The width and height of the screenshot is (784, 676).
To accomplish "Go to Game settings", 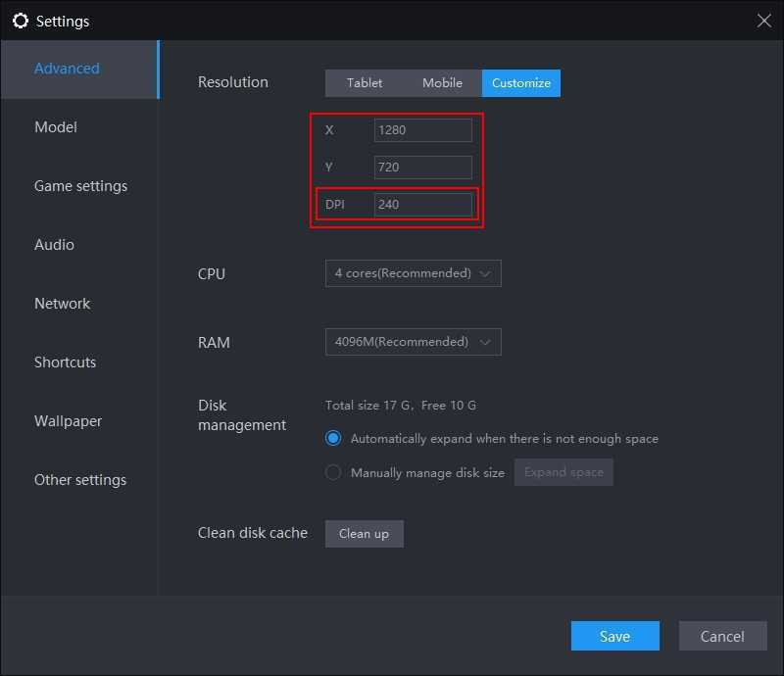I will [80, 186].
